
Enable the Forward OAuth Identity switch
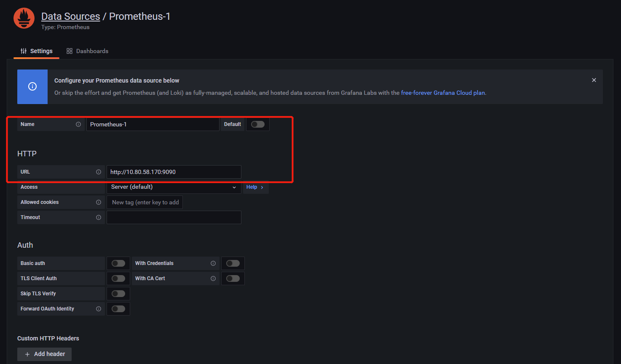(118, 309)
